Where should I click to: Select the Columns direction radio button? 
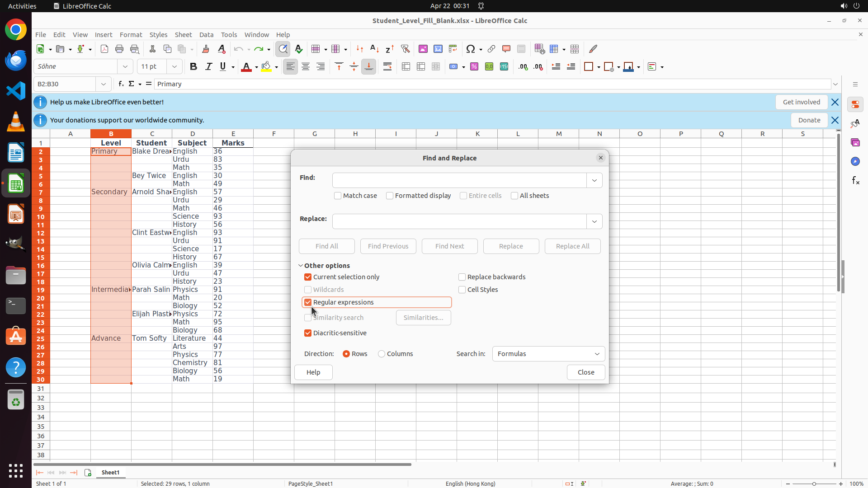(382, 354)
